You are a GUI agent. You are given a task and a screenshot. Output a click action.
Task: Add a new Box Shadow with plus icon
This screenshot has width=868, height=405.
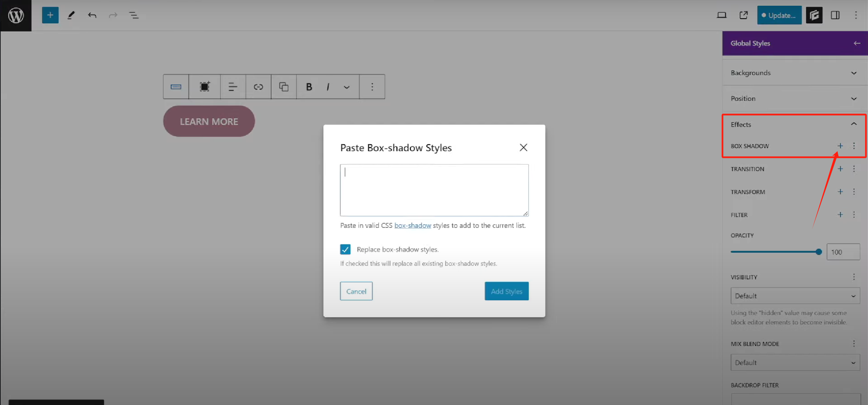click(x=840, y=146)
